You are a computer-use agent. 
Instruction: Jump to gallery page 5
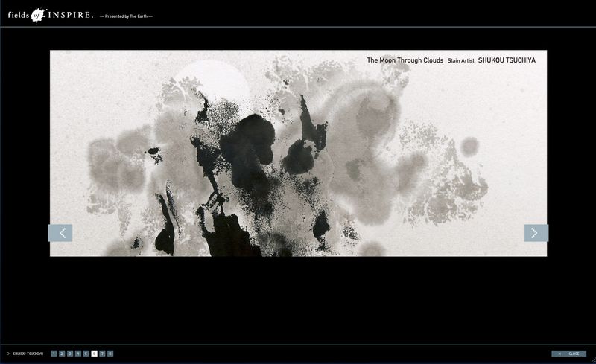pyautogui.click(x=86, y=354)
